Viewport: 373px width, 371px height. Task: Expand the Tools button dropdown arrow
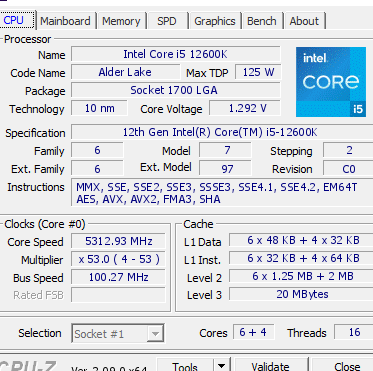[x=221, y=366]
